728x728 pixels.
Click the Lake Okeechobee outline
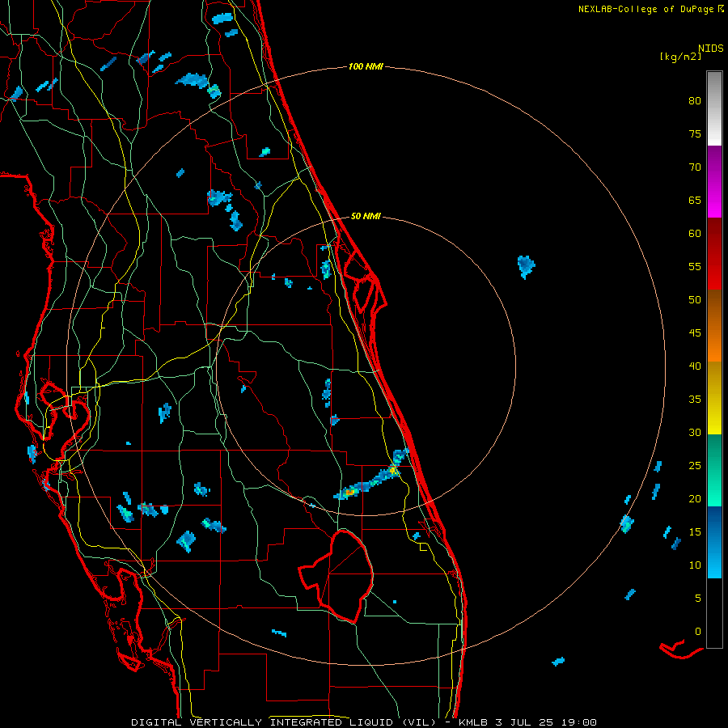(x=336, y=576)
